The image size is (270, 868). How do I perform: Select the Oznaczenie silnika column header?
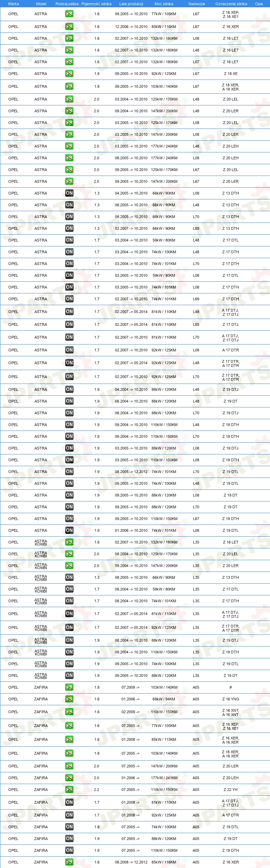click(231, 4)
